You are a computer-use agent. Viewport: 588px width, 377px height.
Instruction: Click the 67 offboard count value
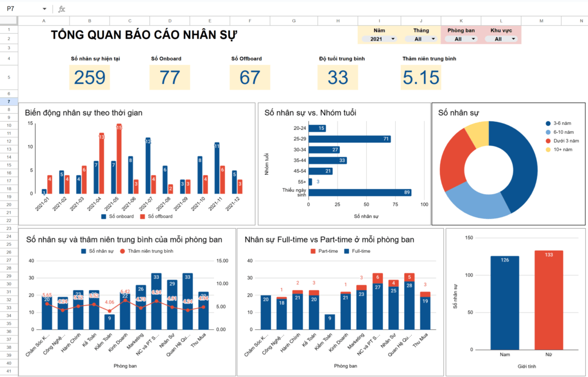click(250, 78)
